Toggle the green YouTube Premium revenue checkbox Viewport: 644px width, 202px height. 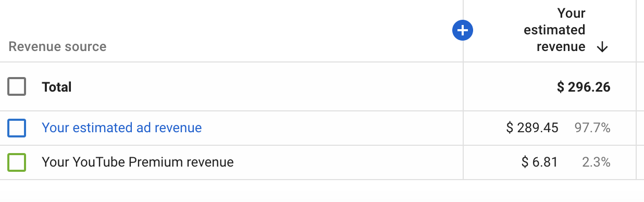tap(17, 162)
